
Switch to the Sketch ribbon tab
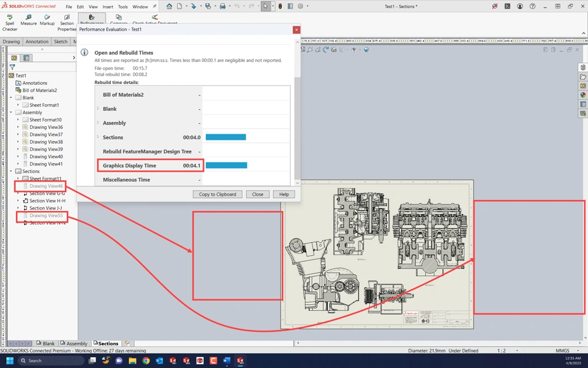tap(61, 42)
